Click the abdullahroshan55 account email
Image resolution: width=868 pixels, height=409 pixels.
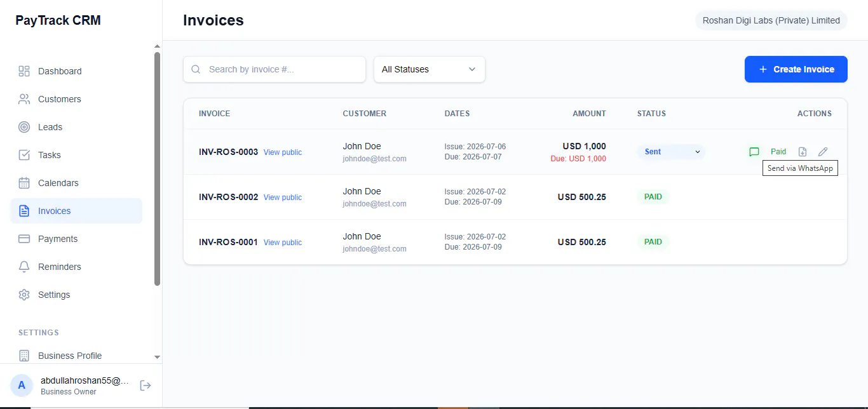tap(85, 381)
